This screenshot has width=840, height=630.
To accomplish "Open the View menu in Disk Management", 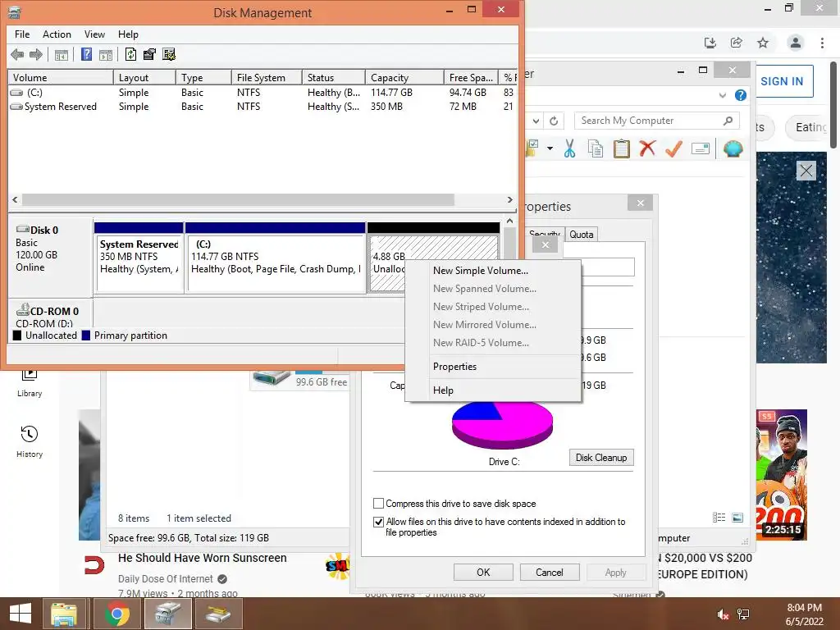I will (94, 34).
